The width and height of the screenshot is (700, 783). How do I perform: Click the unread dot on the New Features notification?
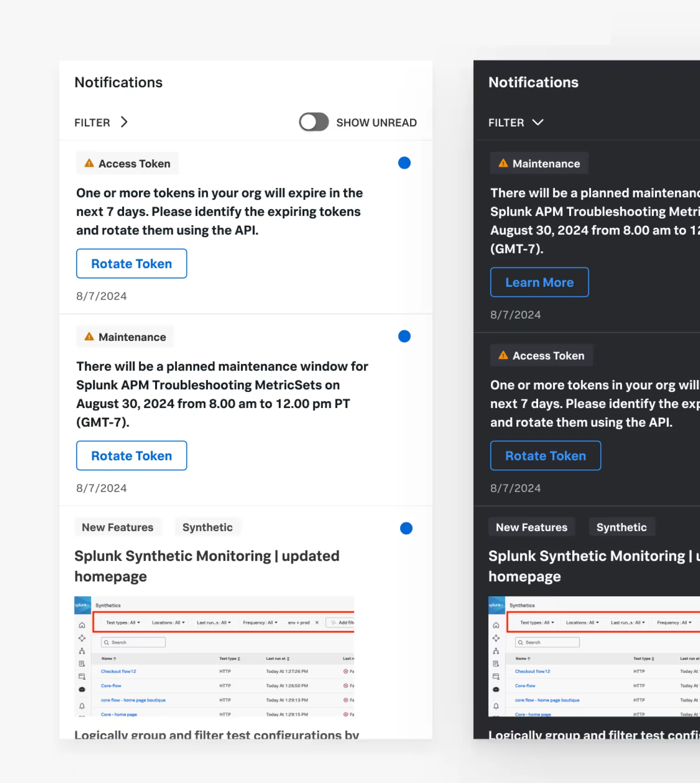click(x=406, y=528)
